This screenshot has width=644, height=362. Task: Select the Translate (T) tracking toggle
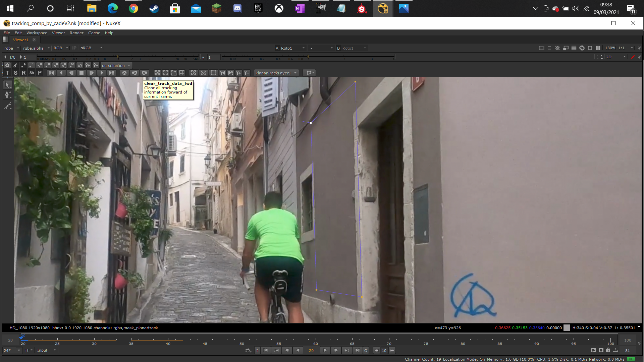click(7, 73)
